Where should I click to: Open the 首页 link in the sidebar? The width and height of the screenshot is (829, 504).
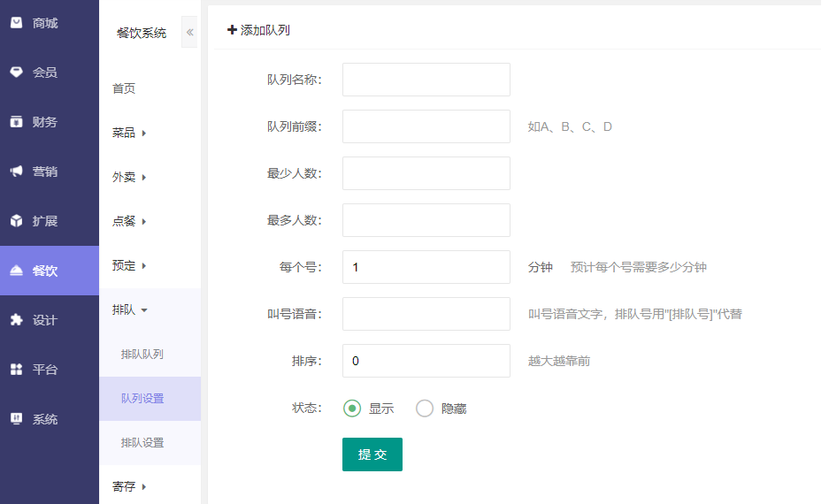click(x=124, y=88)
